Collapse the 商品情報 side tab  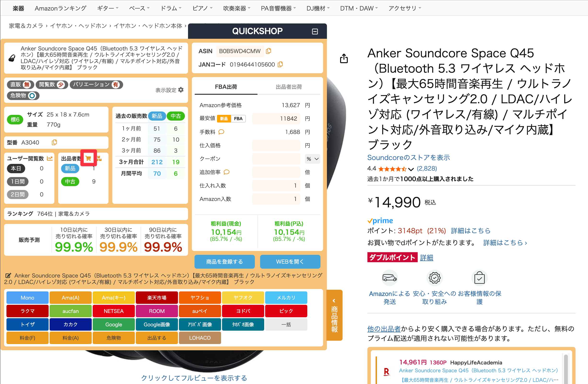tap(334, 315)
